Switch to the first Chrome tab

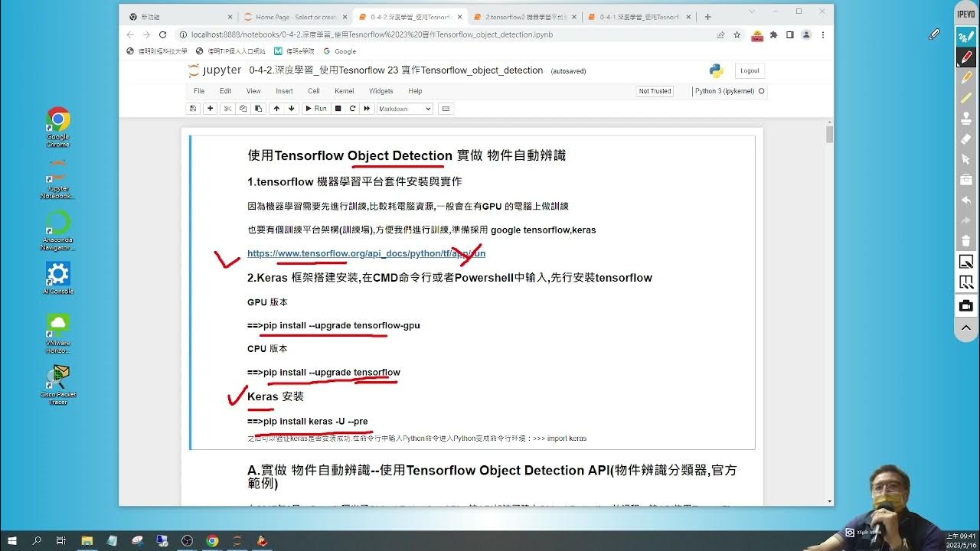coord(181,17)
